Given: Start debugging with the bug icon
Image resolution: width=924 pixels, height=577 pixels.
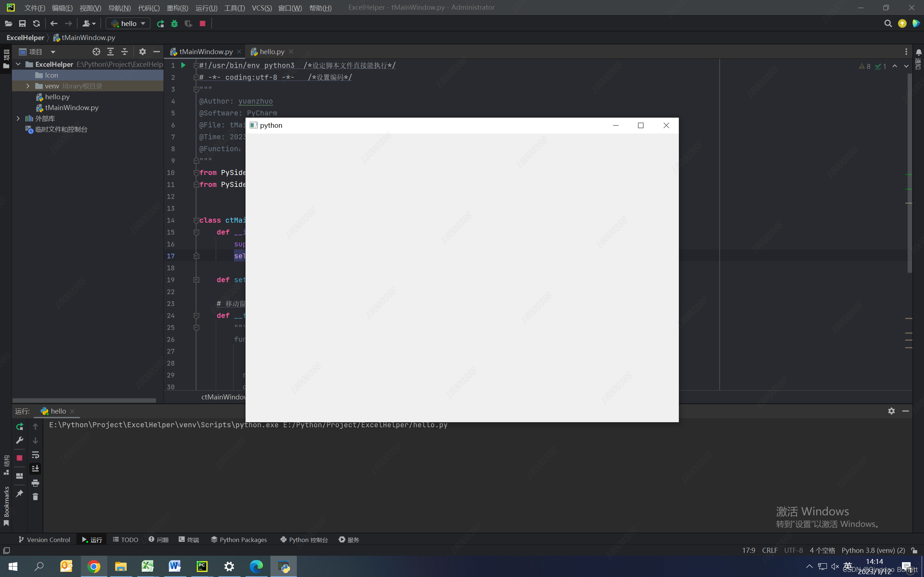Looking at the screenshot, I should tap(174, 24).
